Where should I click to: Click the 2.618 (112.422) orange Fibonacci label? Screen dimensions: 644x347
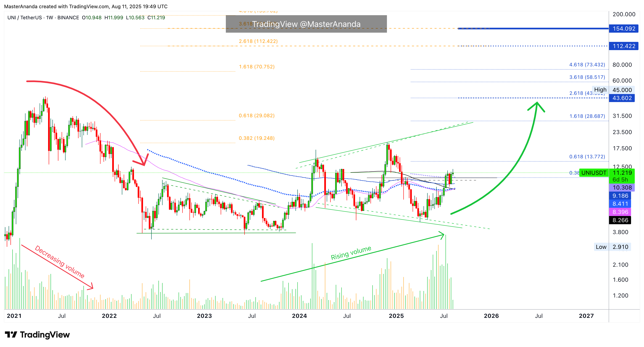(258, 41)
